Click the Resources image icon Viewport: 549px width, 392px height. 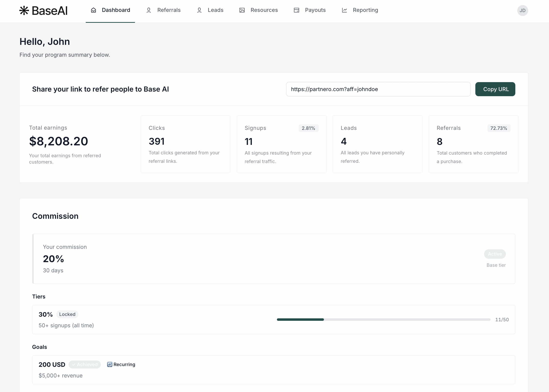tap(242, 10)
